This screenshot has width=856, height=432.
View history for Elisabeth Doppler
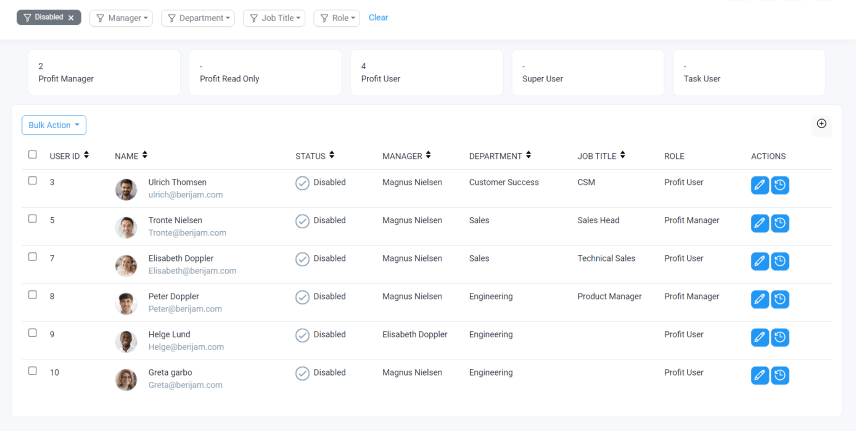coord(780,262)
